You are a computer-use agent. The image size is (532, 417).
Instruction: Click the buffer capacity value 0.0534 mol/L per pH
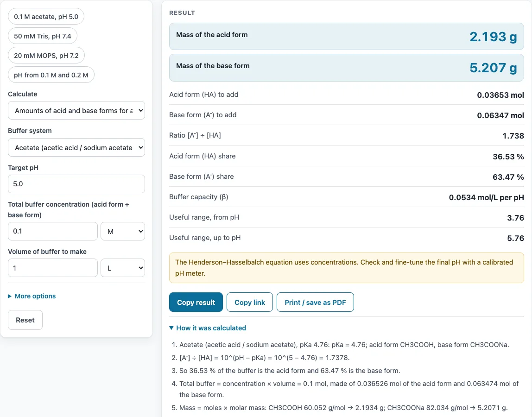(487, 197)
